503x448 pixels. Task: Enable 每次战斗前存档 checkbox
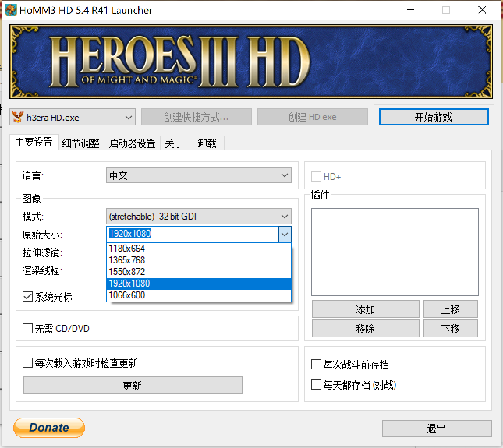pyautogui.click(x=316, y=364)
